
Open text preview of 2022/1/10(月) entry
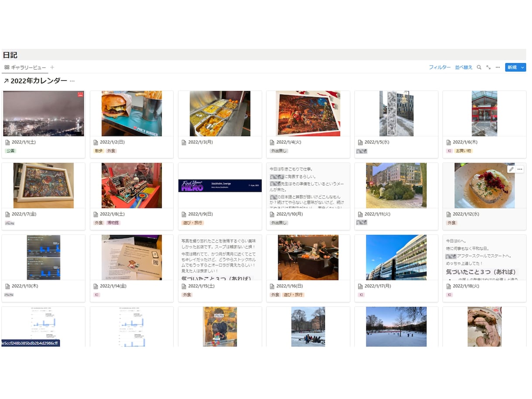pyautogui.click(x=308, y=185)
